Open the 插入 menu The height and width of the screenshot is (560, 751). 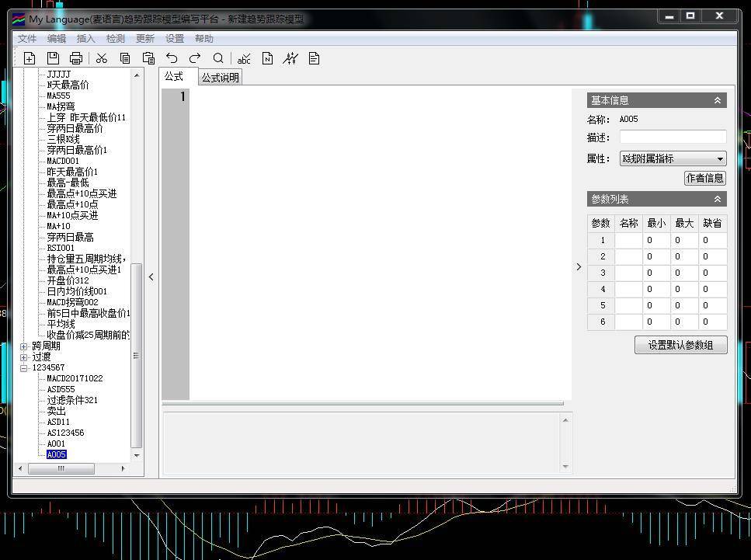[x=86, y=39]
